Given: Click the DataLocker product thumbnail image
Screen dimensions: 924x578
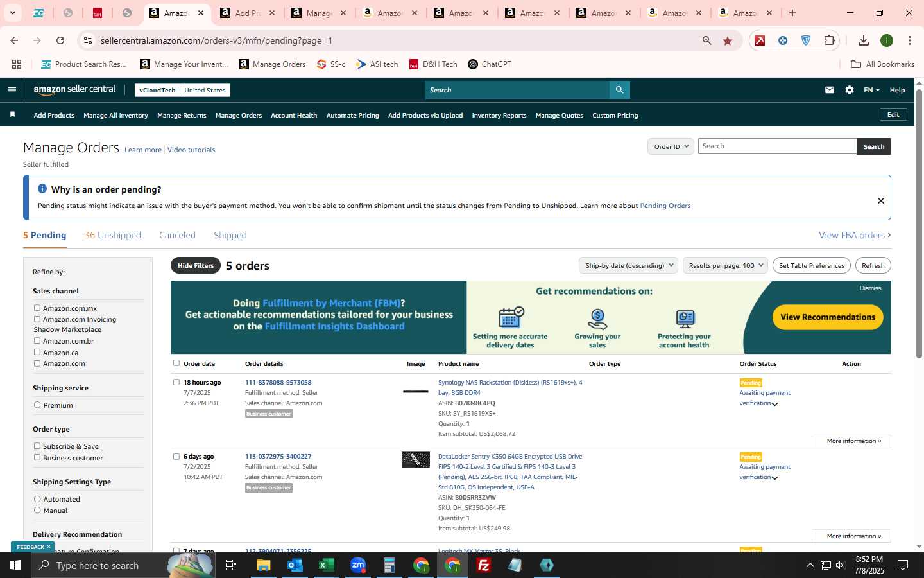Looking at the screenshot, I should click(x=416, y=459).
